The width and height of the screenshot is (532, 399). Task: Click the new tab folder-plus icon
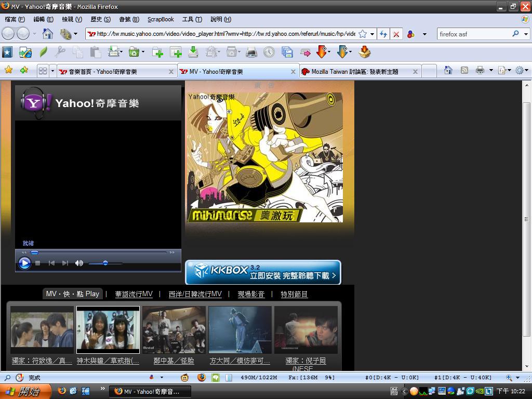[x=157, y=52]
